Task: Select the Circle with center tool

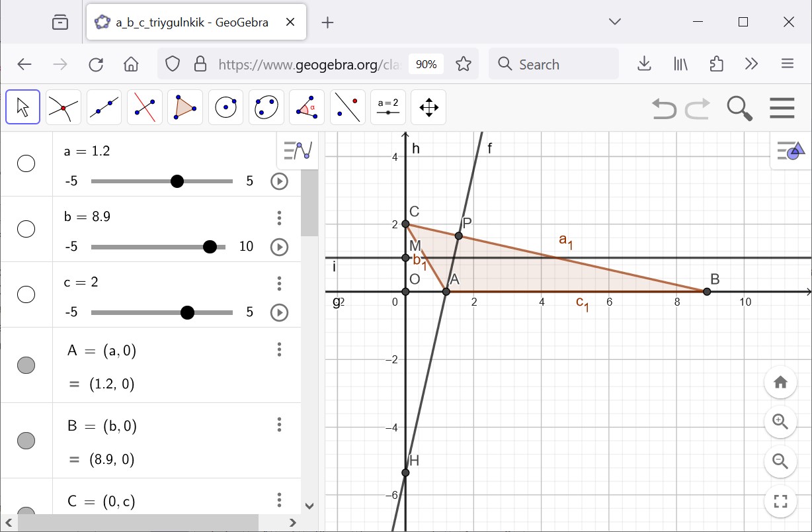Action: coord(225,107)
